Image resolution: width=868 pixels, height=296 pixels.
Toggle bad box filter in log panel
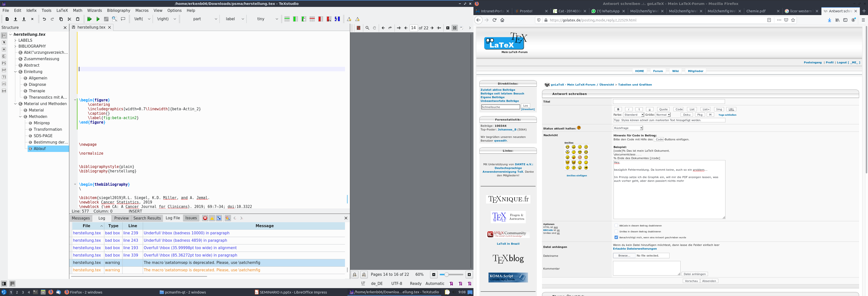219,218
